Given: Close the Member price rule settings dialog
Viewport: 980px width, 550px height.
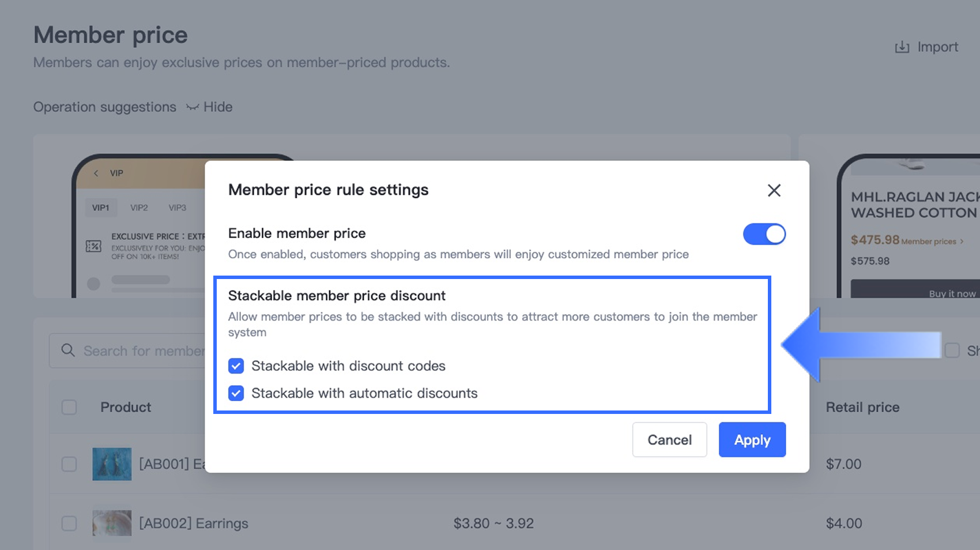Looking at the screenshot, I should tap(774, 190).
